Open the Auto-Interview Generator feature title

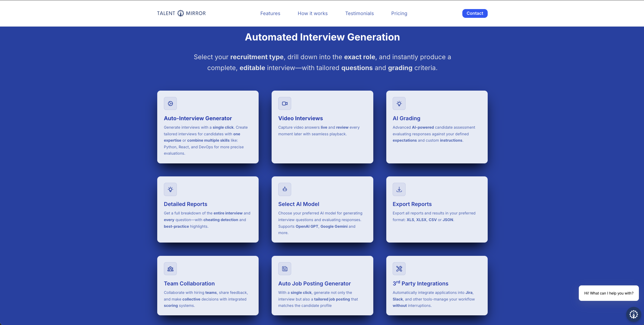[x=198, y=118]
